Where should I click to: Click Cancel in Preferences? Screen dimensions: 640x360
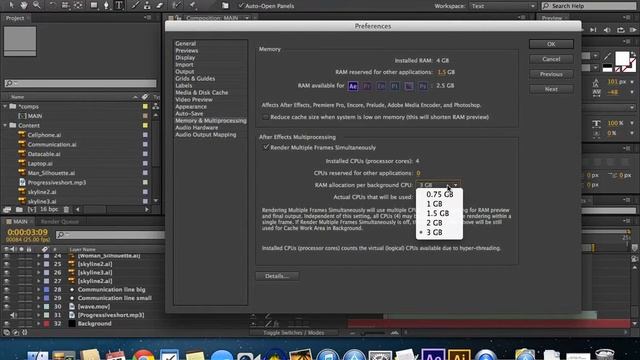[551, 59]
